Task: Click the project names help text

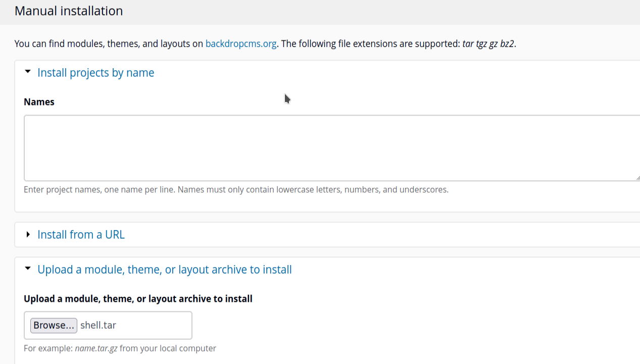Action: click(x=236, y=190)
